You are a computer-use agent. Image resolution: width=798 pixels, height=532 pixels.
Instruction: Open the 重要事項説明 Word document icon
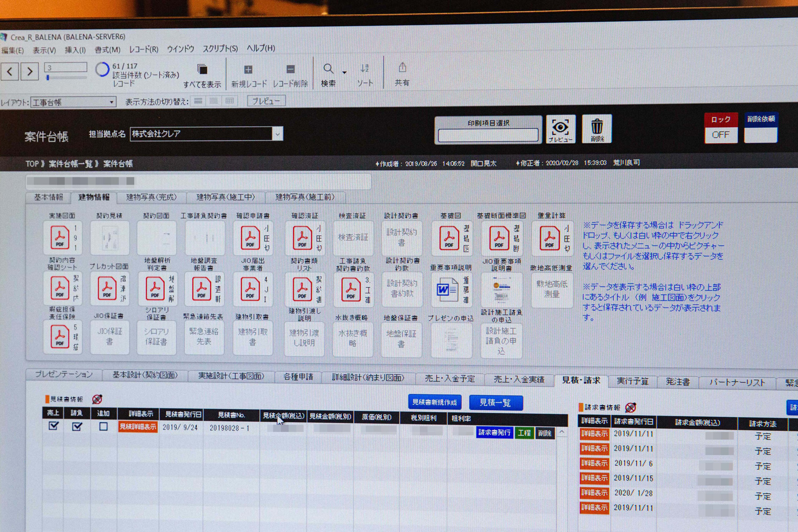[x=447, y=290]
